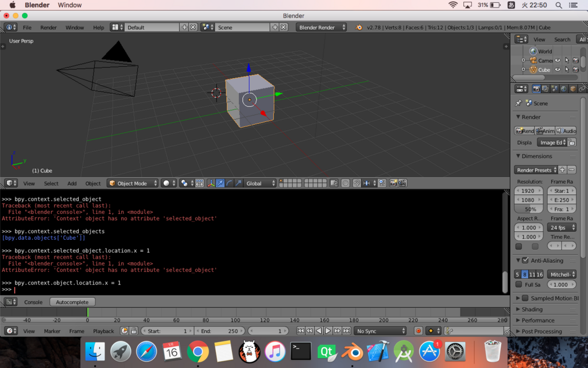Open the Render menu in info header

(48, 28)
